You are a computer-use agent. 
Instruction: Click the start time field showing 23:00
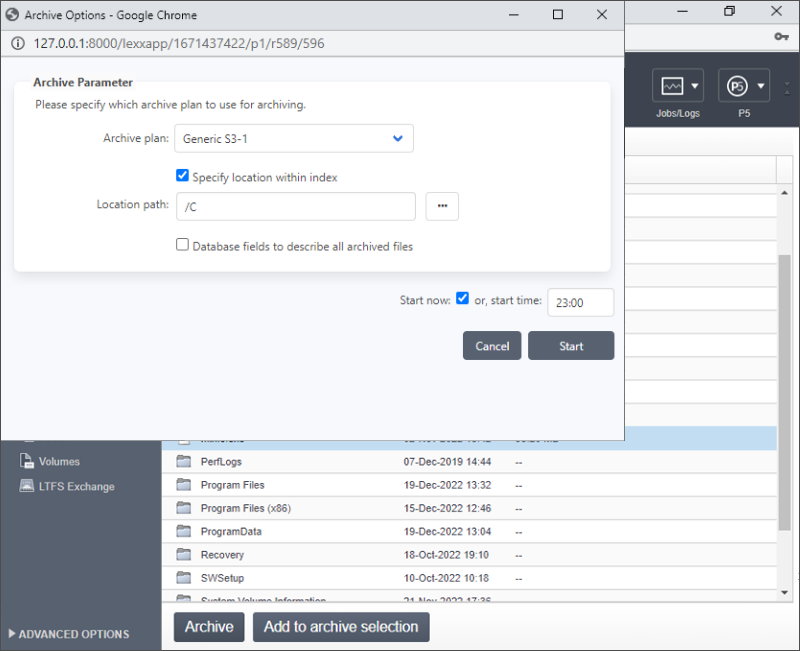coord(581,303)
